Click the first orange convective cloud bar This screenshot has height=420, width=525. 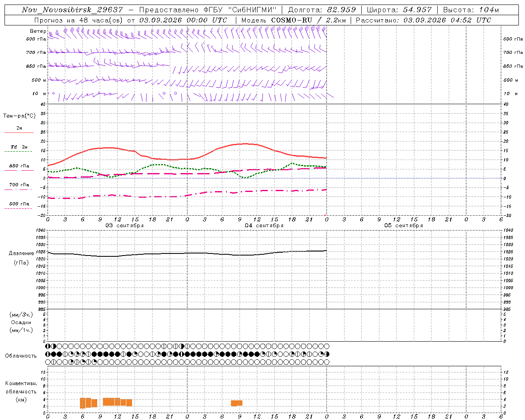click(x=82, y=403)
